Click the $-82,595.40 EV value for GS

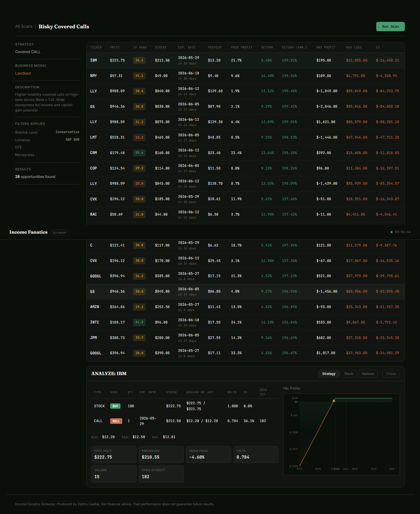pyautogui.click(x=387, y=291)
